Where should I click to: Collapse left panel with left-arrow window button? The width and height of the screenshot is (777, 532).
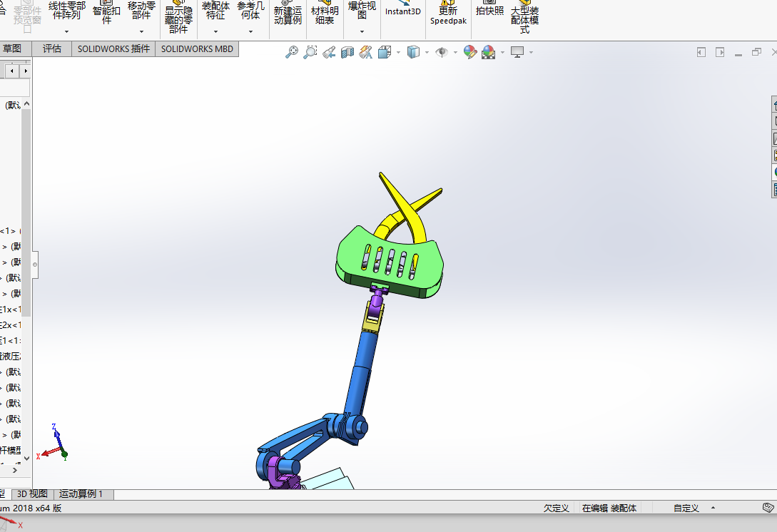(x=701, y=52)
